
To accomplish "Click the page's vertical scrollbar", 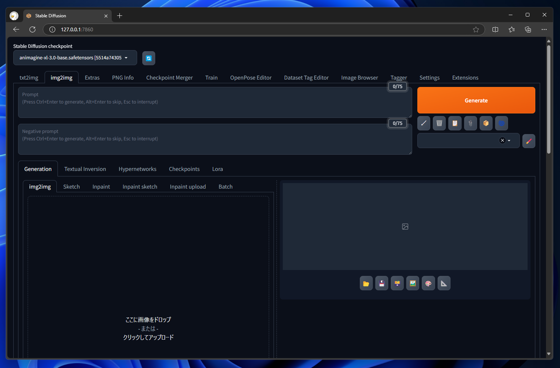I will tap(549, 100).
